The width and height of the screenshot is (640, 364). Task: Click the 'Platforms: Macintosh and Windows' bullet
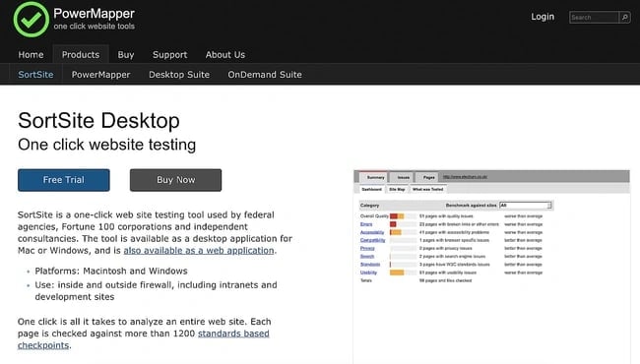111,272
